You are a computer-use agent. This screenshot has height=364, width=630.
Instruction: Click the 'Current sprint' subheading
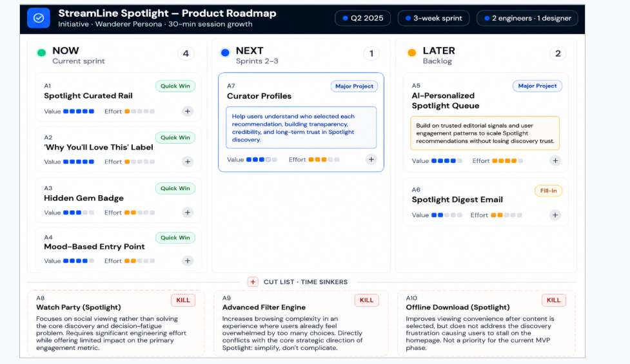click(79, 61)
